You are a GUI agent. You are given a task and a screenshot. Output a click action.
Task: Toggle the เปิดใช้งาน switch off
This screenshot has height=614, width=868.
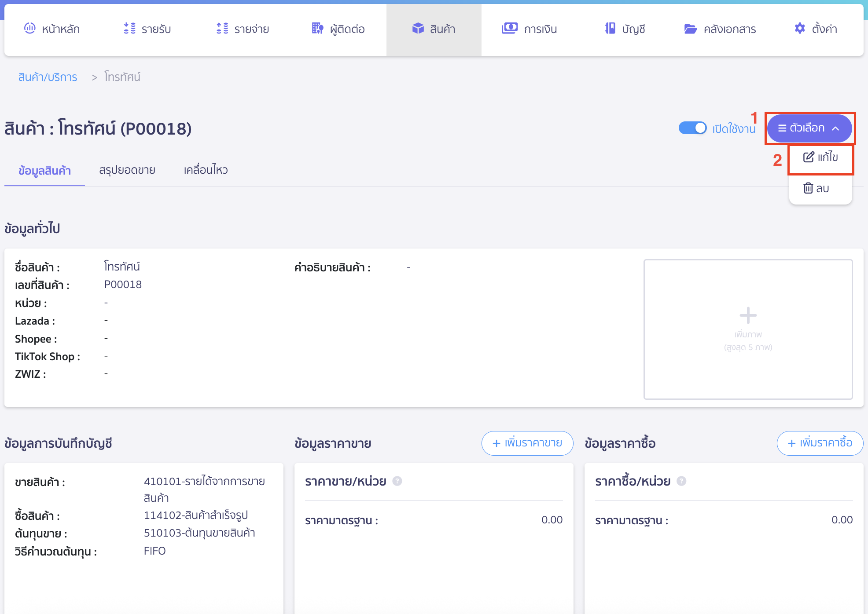click(x=692, y=128)
